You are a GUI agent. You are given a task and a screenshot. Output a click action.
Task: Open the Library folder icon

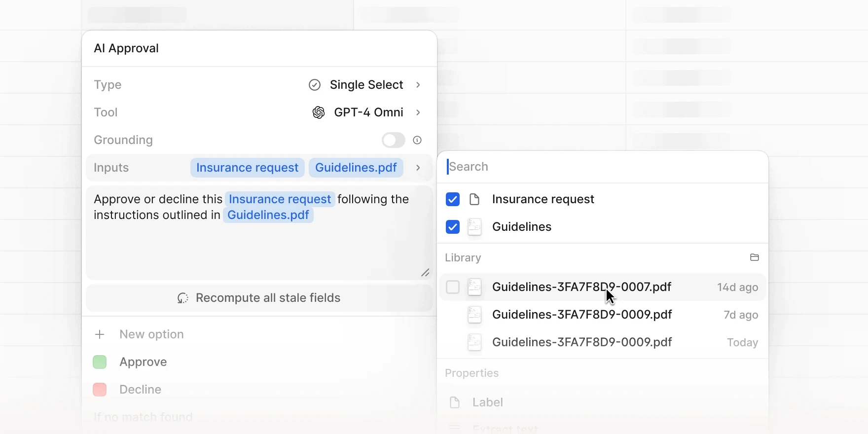tap(755, 257)
